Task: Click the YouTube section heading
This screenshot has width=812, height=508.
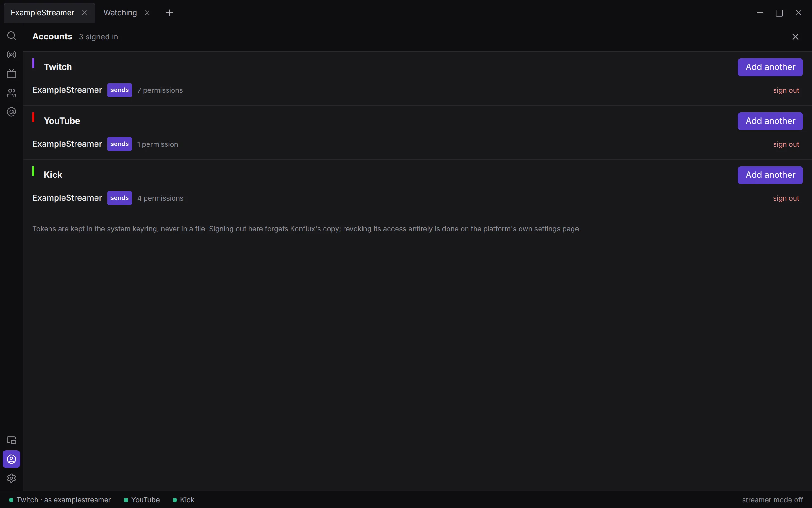Action: coord(62,121)
